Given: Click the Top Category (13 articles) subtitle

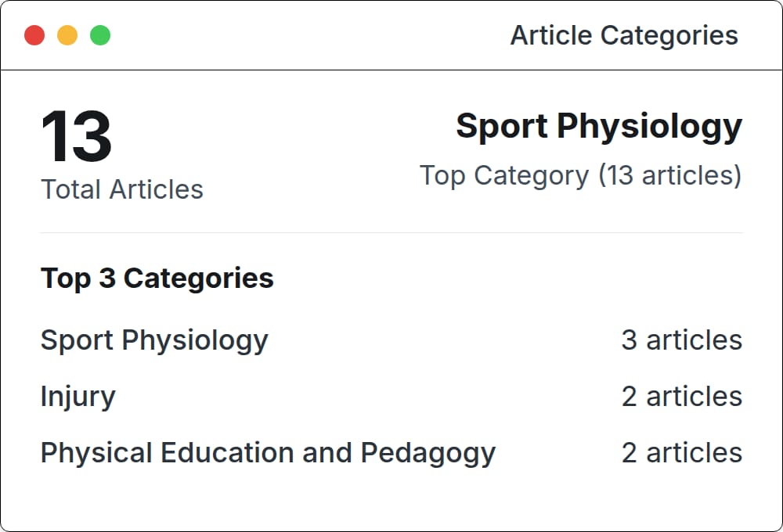Looking at the screenshot, I should 579,175.
